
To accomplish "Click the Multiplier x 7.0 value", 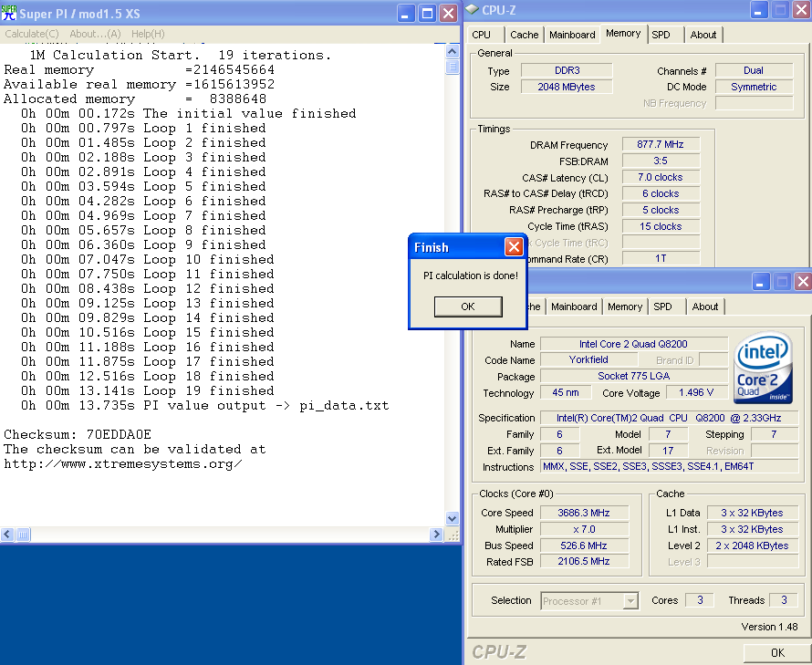I will coord(584,529).
